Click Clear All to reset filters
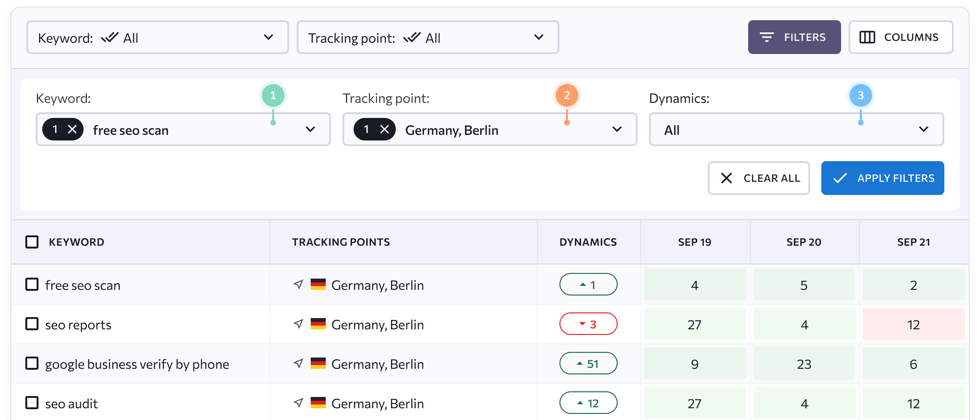980x420 pixels. [759, 178]
